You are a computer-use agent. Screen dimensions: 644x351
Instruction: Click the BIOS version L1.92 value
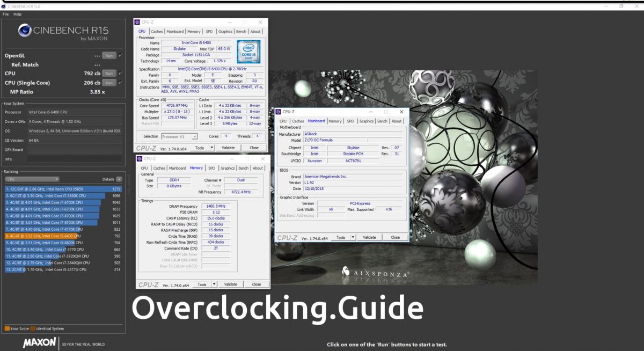pyautogui.click(x=352, y=182)
